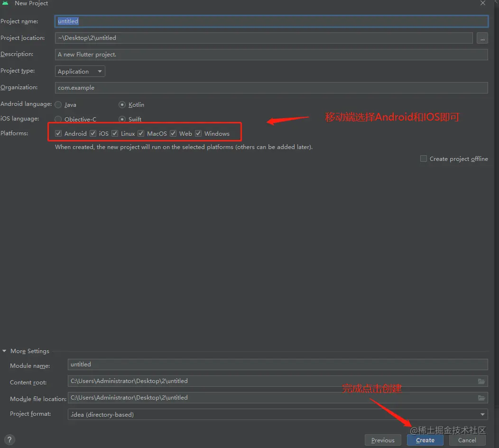Click the Create button

pos(425,440)
